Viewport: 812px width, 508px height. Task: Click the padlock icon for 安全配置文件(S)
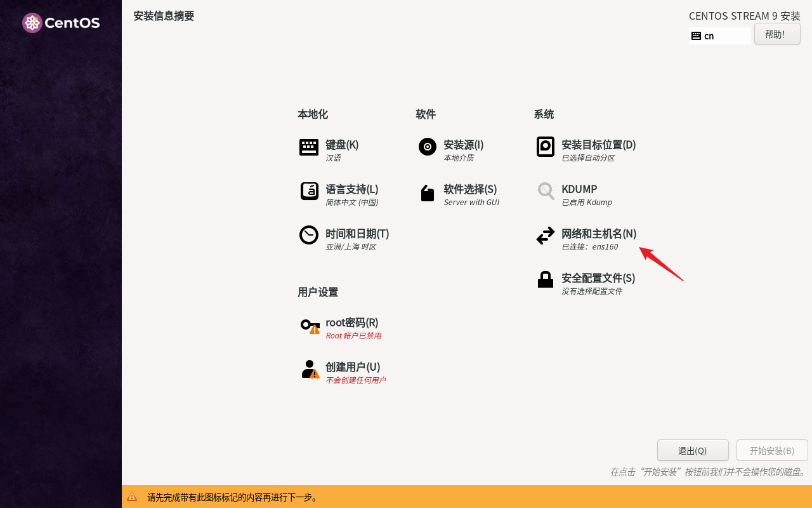[x=545, y=279]
